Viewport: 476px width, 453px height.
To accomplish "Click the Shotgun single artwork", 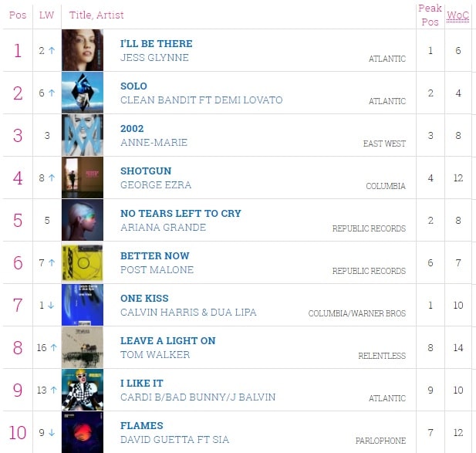I will 82,177.
